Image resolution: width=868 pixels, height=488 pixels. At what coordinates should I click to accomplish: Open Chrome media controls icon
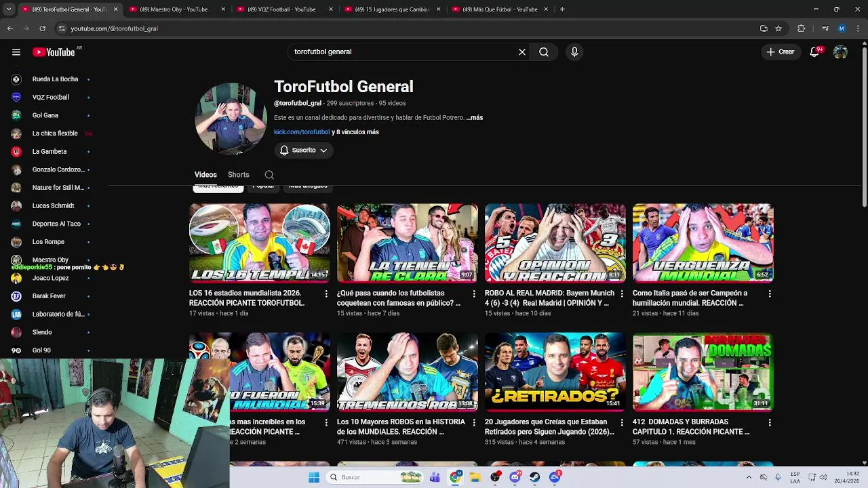[825, 28]
